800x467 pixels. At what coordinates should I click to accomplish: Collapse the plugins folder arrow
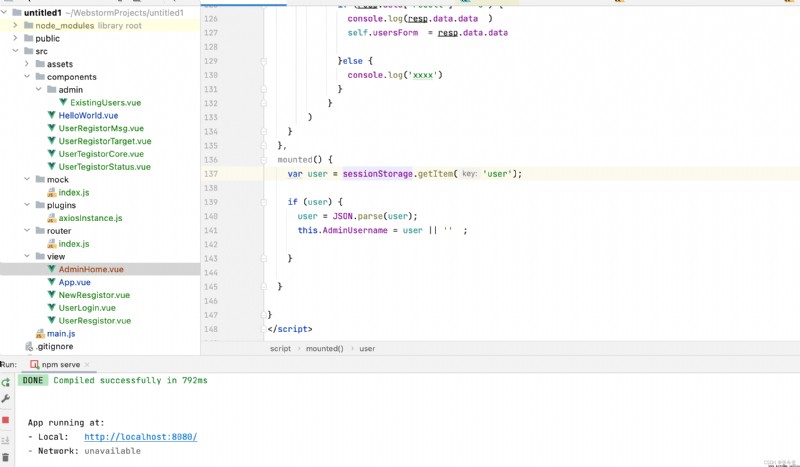pos(27,205)
